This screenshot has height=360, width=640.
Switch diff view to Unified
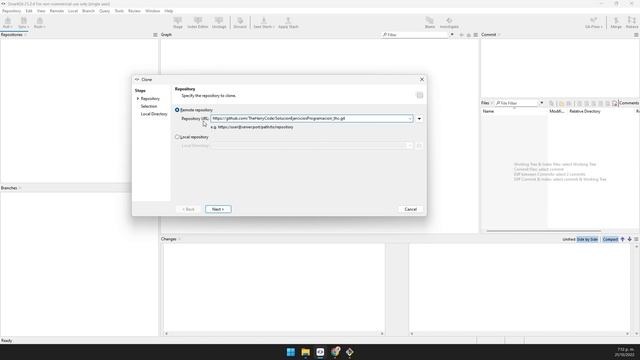point(569,239)
